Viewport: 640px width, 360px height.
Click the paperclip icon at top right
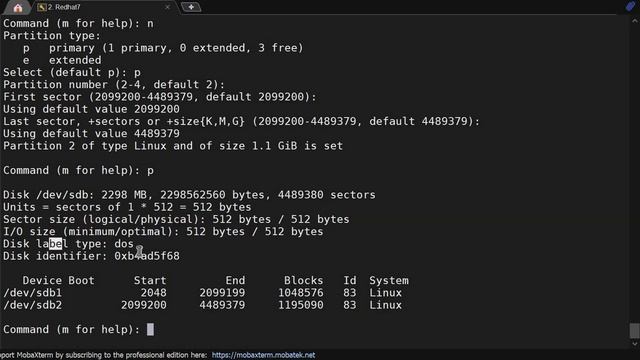tap(630, 7)
